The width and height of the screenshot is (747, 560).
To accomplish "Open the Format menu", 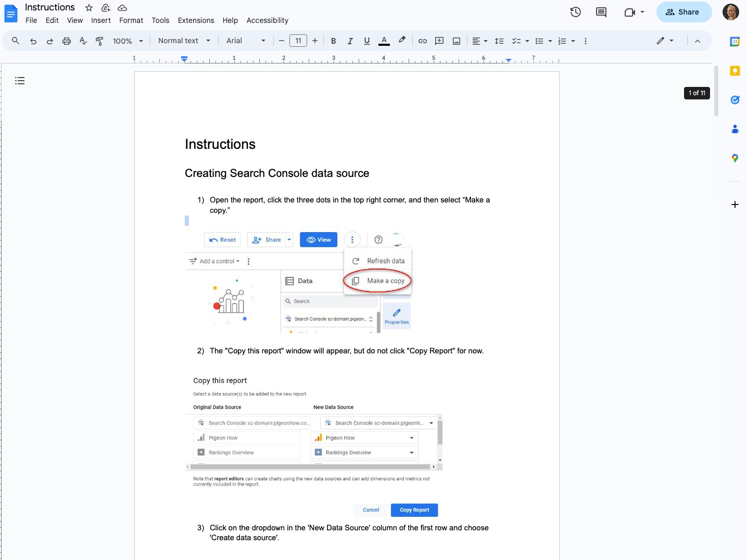I will tap(131, 20).
